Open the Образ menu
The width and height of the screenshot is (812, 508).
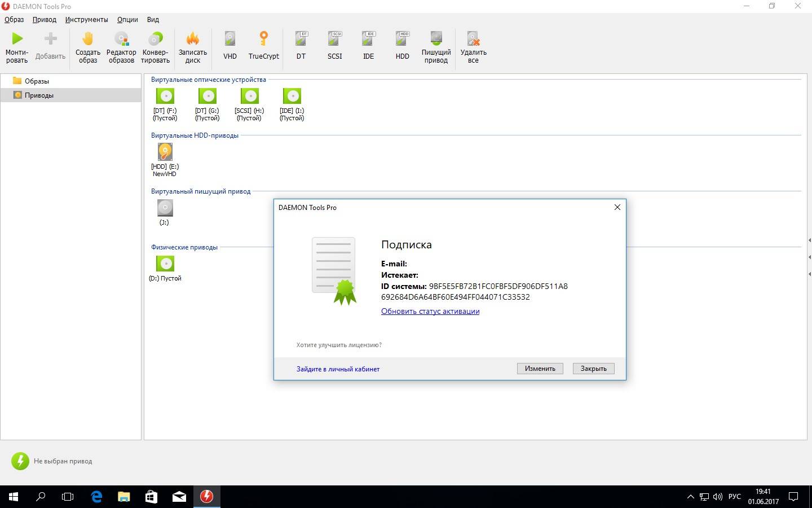tap(14, 19)
